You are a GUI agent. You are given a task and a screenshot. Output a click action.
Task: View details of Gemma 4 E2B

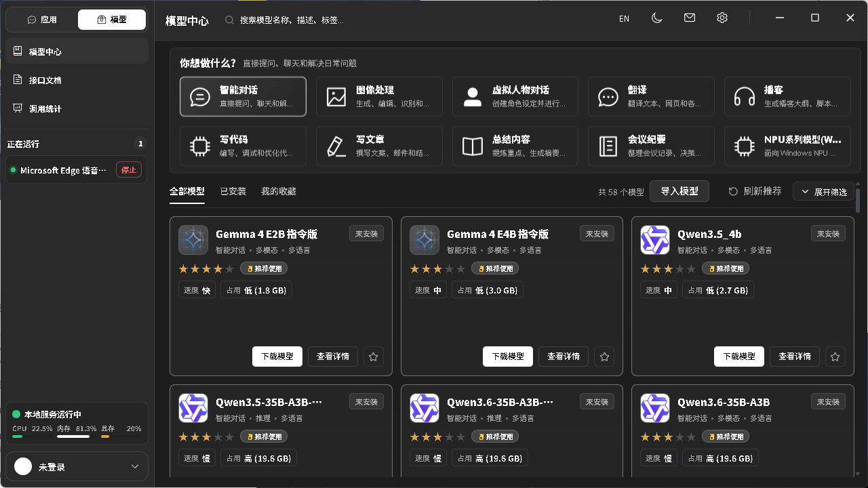tap(333, 356)
